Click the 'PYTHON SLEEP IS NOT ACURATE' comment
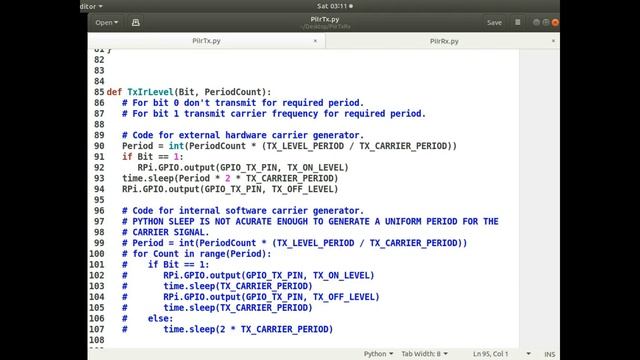The height and width of the screenshot is (360, 640). tap(310, 221)
